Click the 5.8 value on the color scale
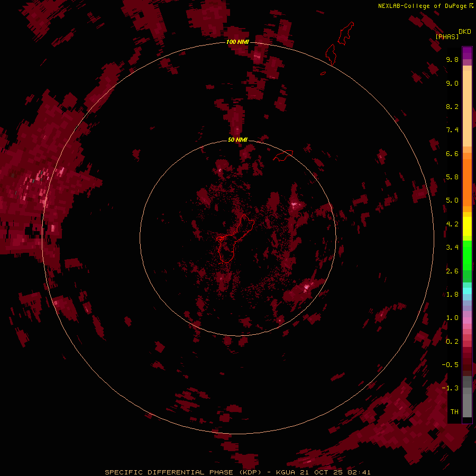476x476 pixels. (452, 177)
